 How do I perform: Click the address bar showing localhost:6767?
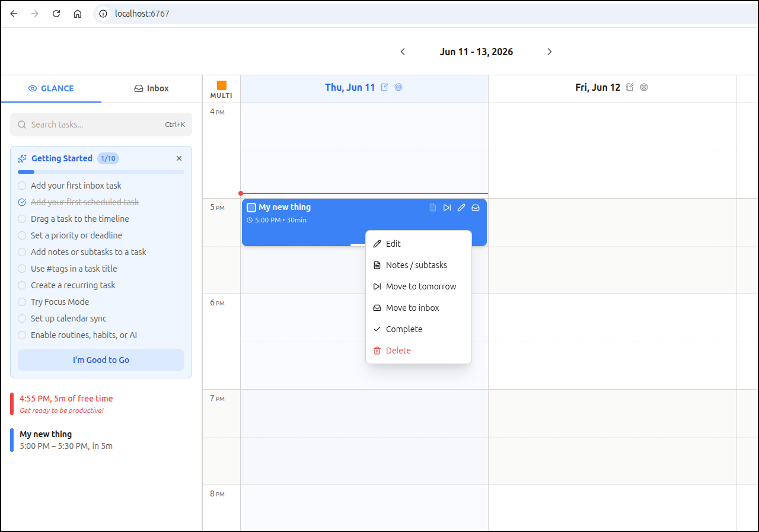[x=427, y=14]
